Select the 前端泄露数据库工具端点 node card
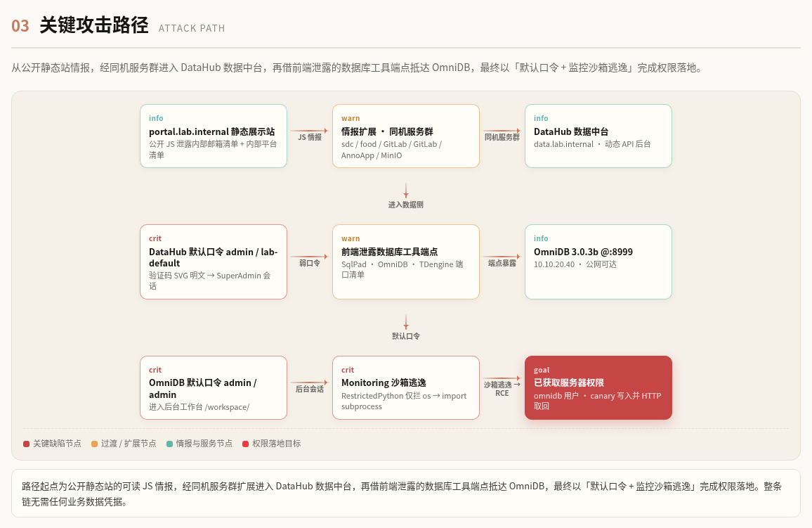This screenshot has height=528, width=812. pyautogui.click(x=406, y=262)
